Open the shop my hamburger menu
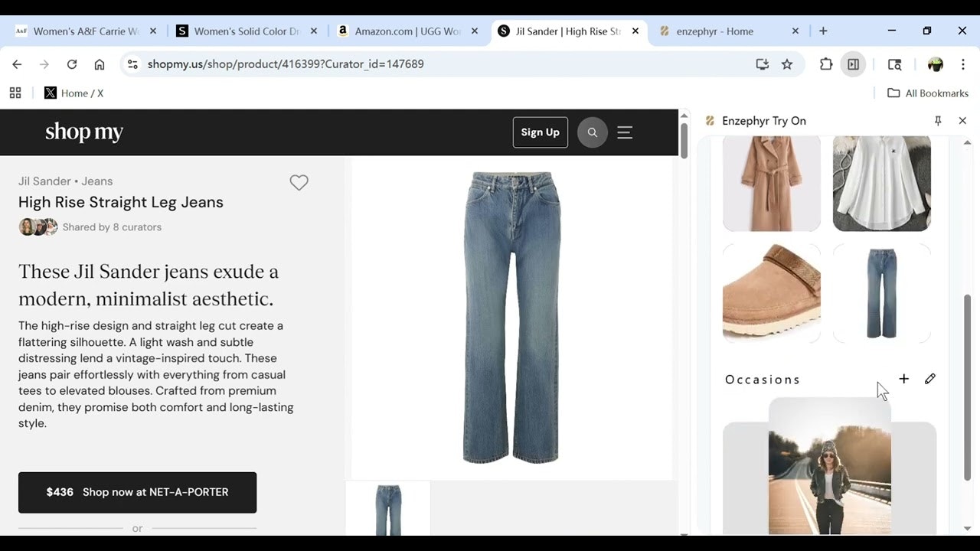980x551 pixels. pyautogui.click(x=625, y=132)
